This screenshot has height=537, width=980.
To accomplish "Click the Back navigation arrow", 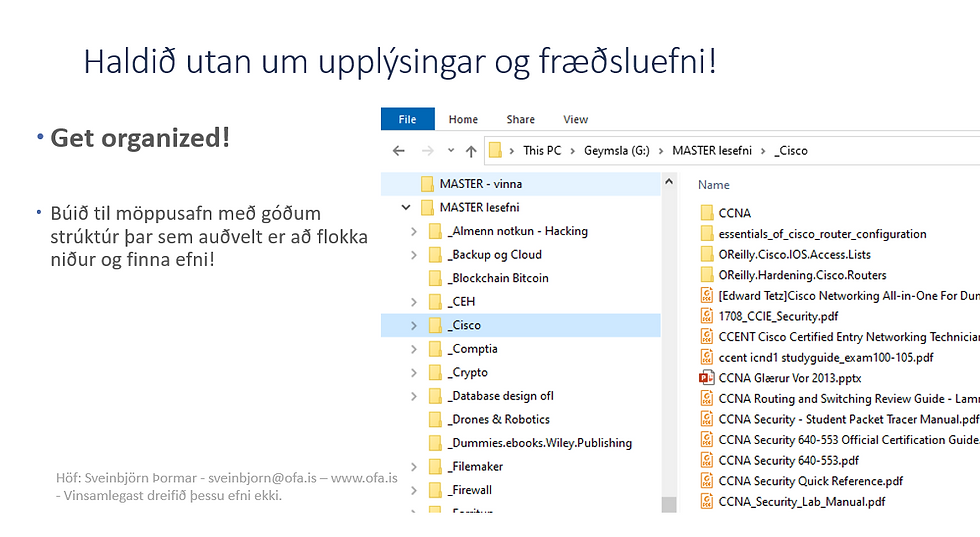I will [x=399, y=151].
